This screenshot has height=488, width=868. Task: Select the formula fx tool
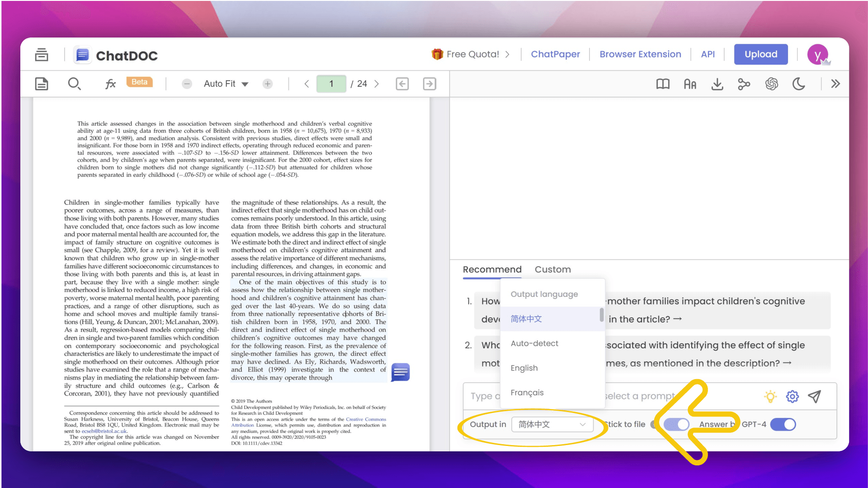(110, 84)
